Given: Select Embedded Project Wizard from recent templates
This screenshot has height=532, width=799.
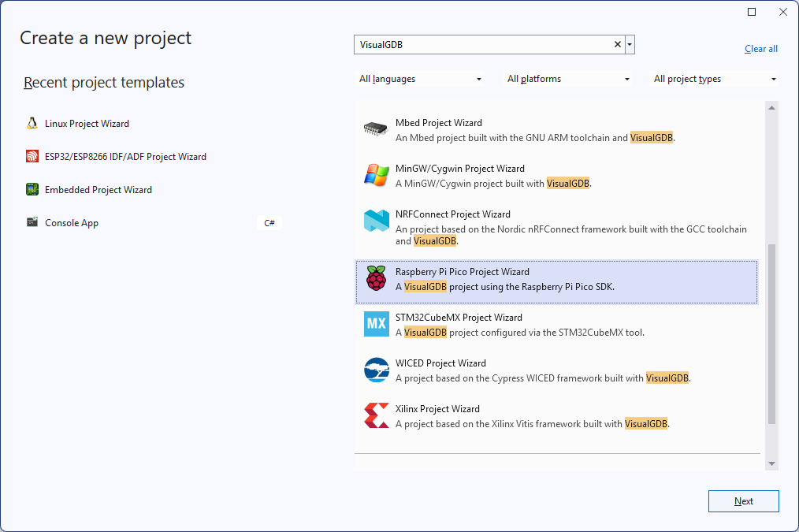Looking at the screenshot, I should coord(98,190).
